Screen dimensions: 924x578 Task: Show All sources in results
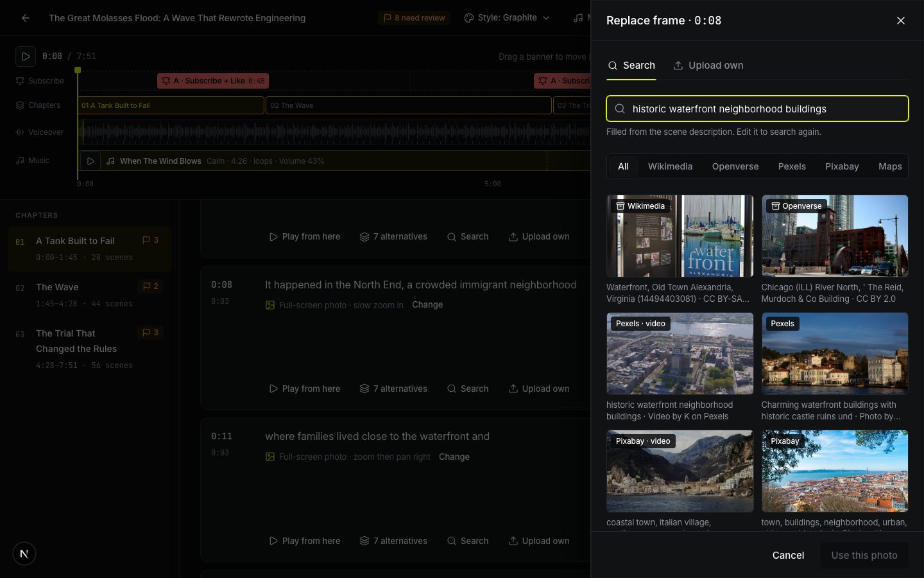(623, 166)
